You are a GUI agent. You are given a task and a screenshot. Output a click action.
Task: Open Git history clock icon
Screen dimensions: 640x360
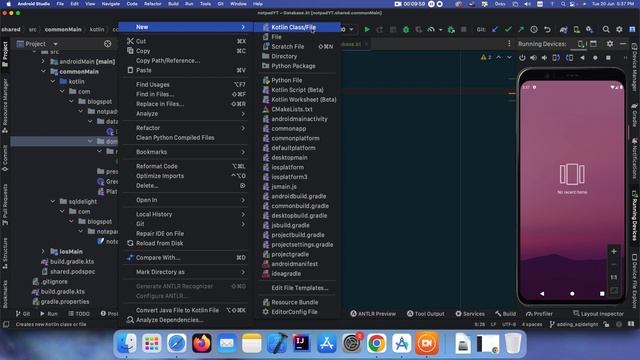click(x=534, y=29)
